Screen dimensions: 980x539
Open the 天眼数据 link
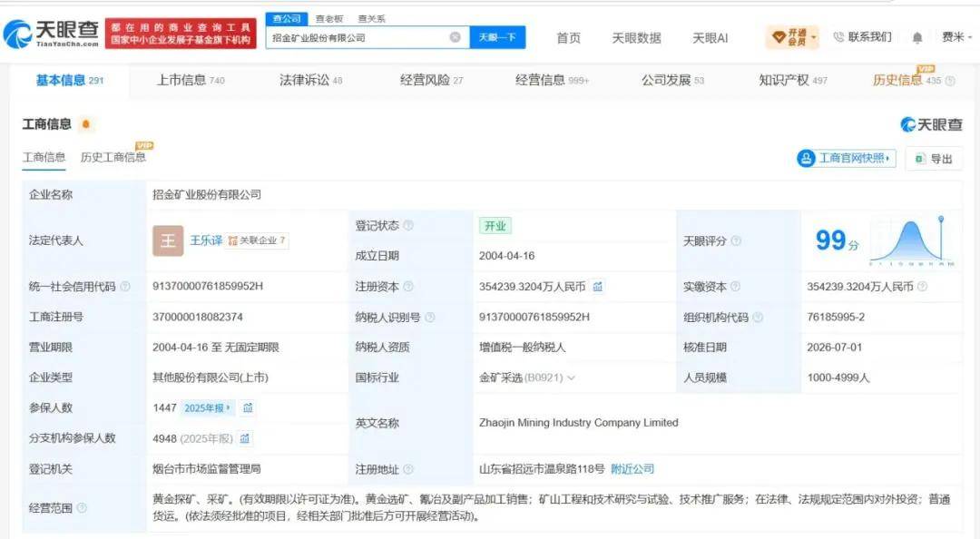click(x=636, y=38)
